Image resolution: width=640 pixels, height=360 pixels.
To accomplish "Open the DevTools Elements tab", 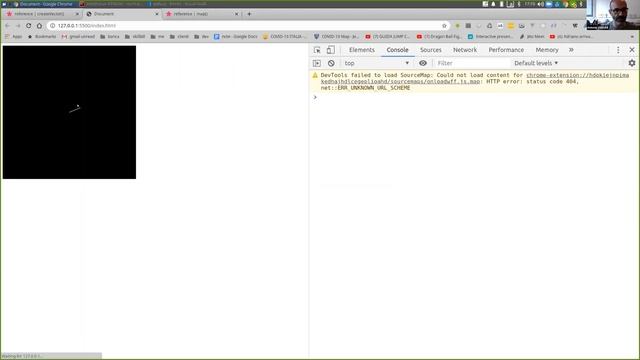I will (x=362, y=50).
